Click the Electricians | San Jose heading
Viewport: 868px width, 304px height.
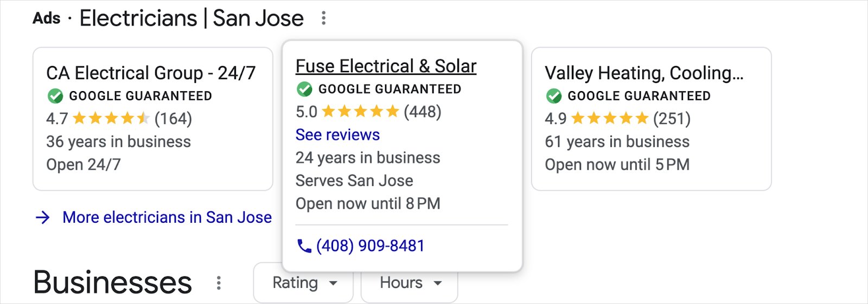click(192, 18)
